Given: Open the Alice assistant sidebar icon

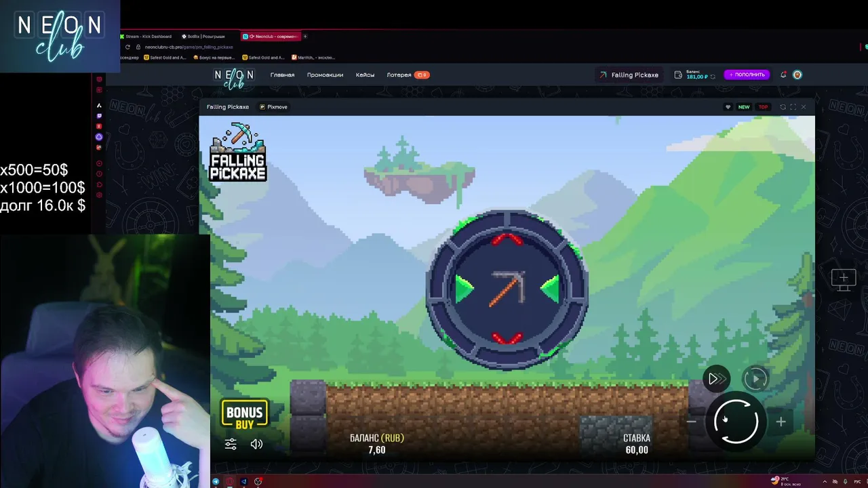Looking at the screenshot, I should point(99,137).
